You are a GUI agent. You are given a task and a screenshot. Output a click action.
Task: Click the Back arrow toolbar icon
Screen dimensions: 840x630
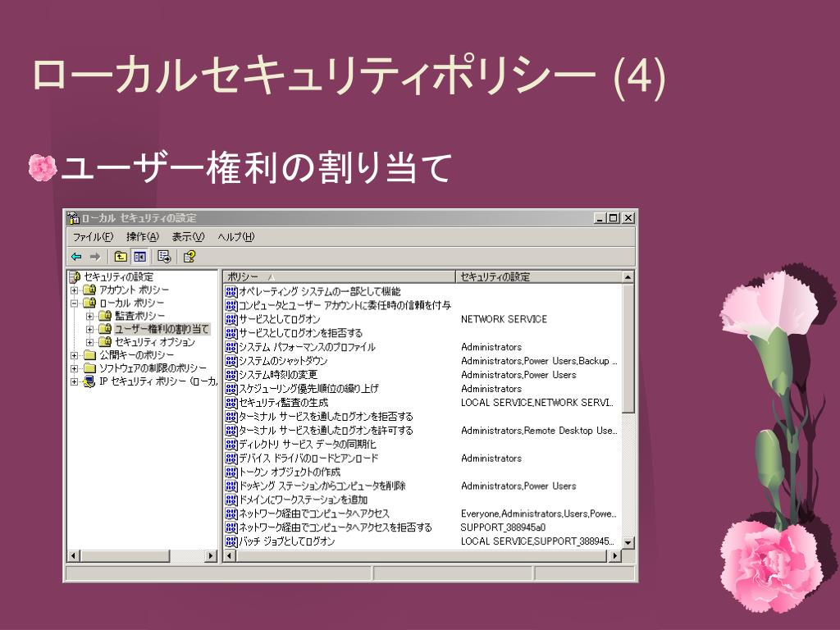click(x=76, y=257)
